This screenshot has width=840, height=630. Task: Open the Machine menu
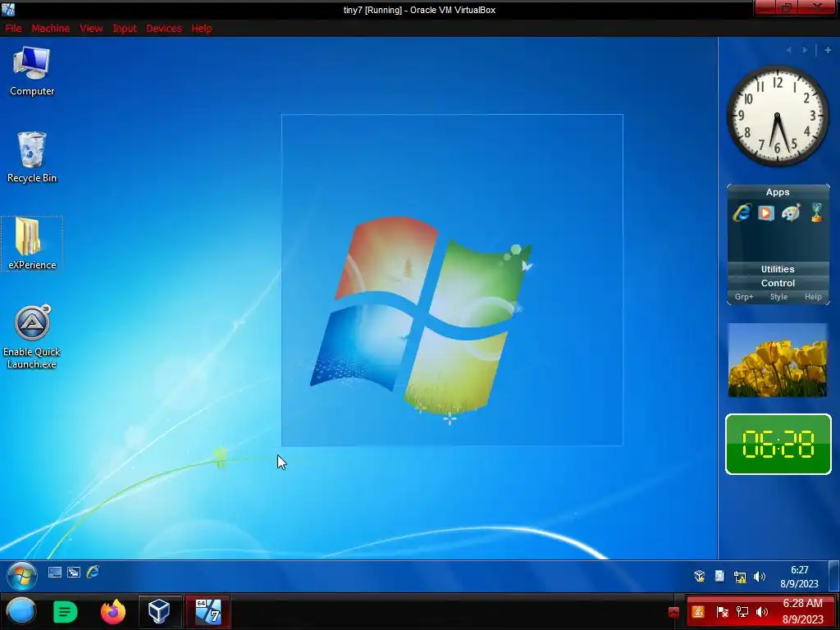point(50,29)
